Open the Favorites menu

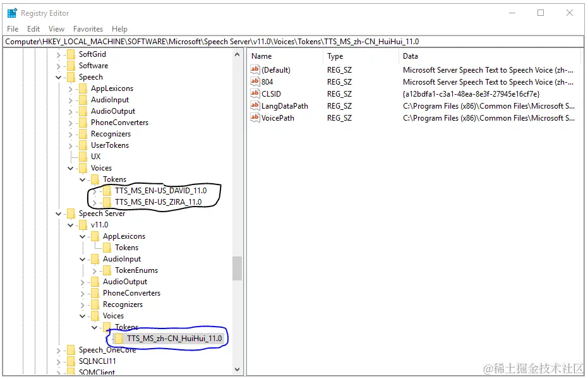coord(88,29)
